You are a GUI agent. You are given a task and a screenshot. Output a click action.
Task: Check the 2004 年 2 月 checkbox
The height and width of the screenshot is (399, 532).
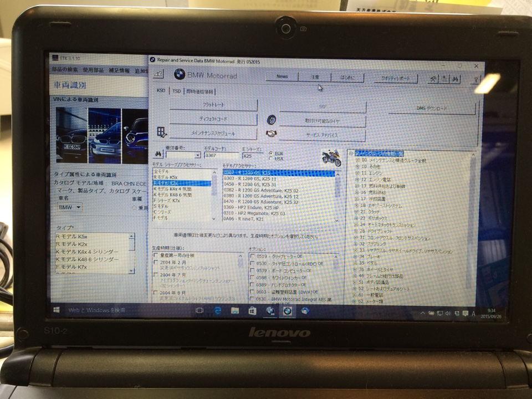[x=156, y=262]
